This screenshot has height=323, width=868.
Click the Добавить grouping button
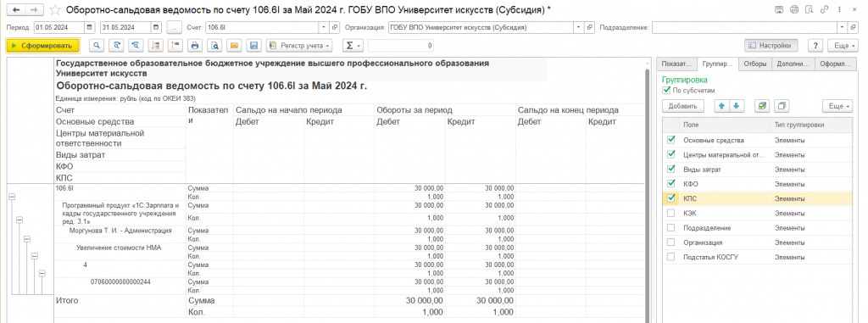click(682, 105)
